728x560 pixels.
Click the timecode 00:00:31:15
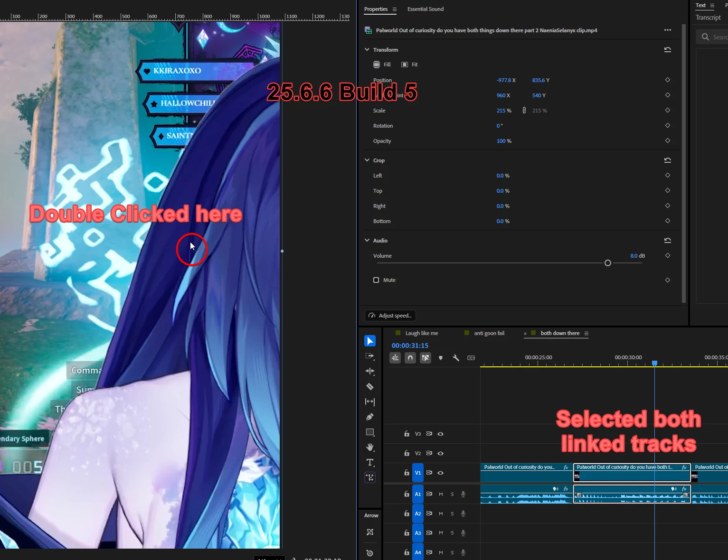[410, 345]
